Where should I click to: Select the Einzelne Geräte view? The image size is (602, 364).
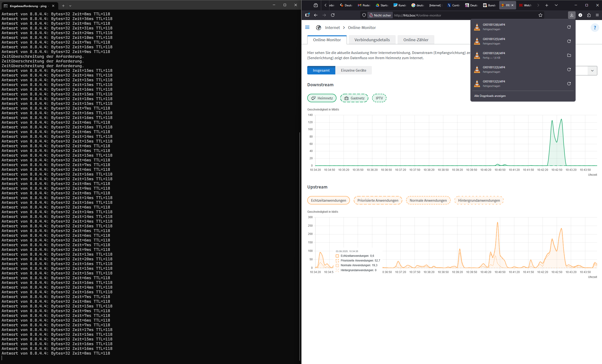353,70
